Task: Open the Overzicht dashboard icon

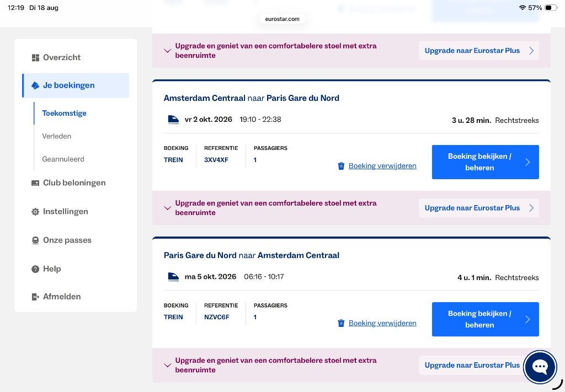Action: point(35,57)
